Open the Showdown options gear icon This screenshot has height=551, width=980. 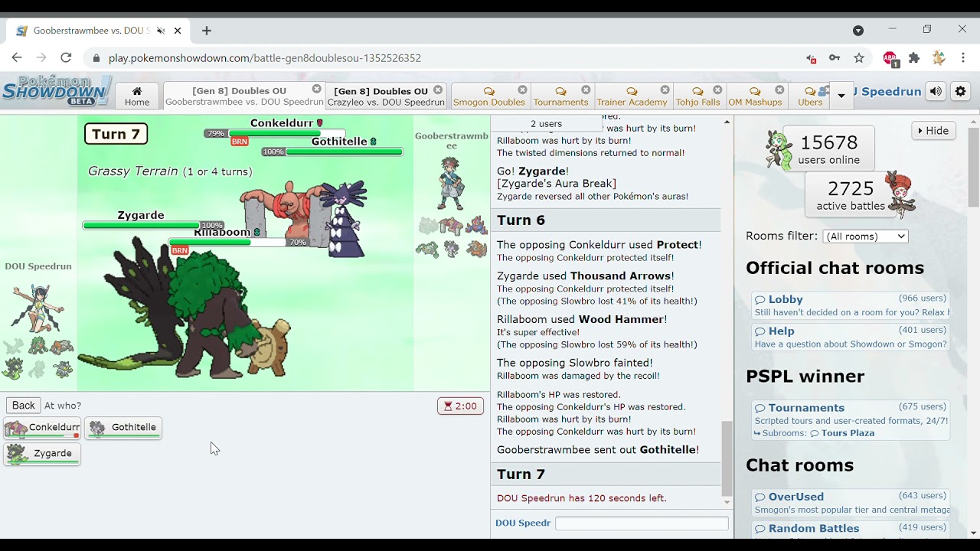click(x=960, y=92)
